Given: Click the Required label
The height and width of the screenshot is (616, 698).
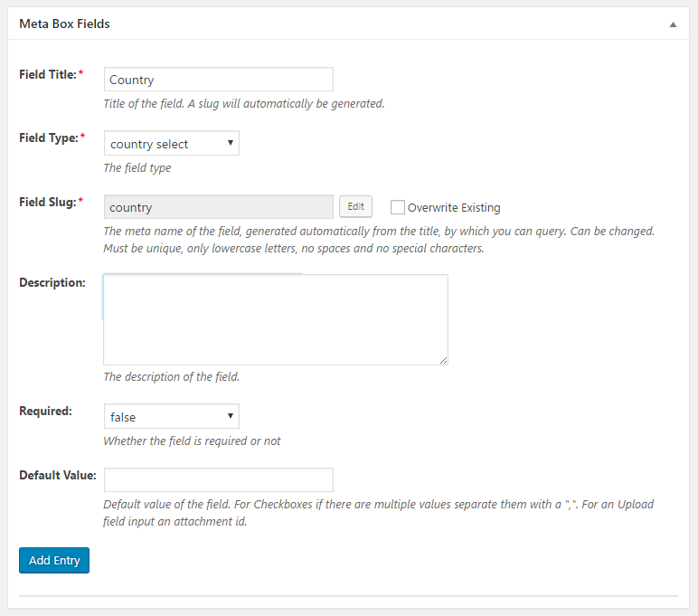Looking at the screenshot, I should [x=45, y=411].
